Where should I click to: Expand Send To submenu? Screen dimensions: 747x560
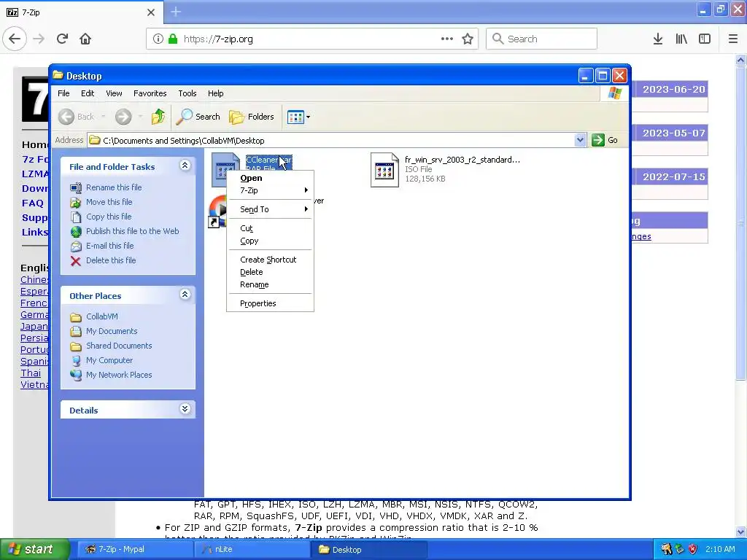coord(270,209)
